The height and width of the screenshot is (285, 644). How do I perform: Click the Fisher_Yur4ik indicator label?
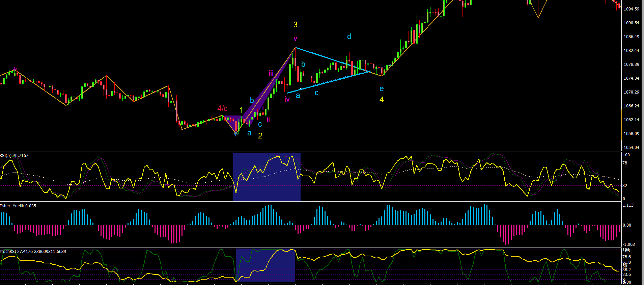tap(18, 206)
